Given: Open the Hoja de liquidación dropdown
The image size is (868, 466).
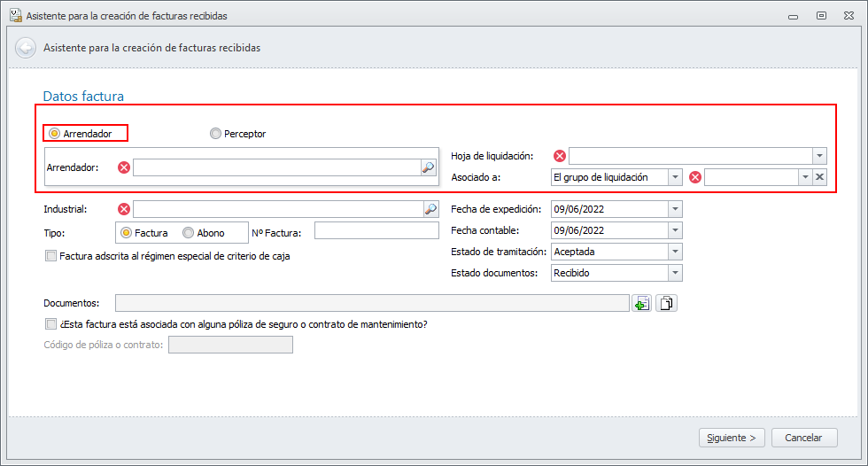Looking at the screenshot, I should click(818, 156).
